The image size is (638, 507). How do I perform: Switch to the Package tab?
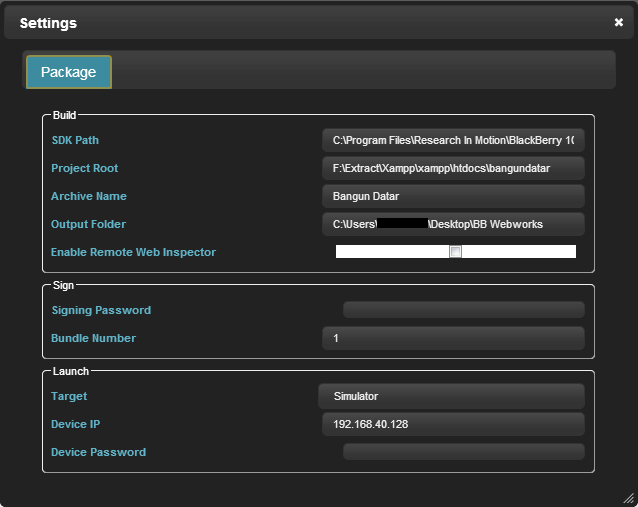[x=69, y=72]
